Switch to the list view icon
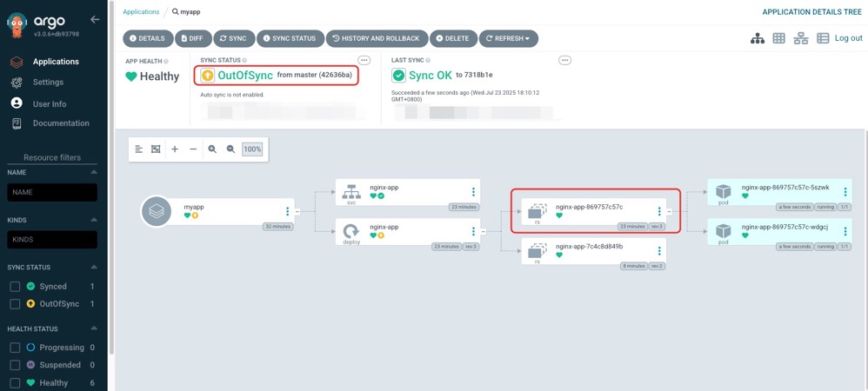 [823, 38]
